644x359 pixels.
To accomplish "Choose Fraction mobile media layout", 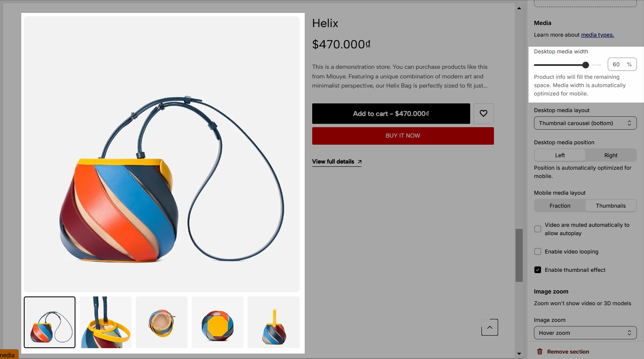I will [560, 206].
